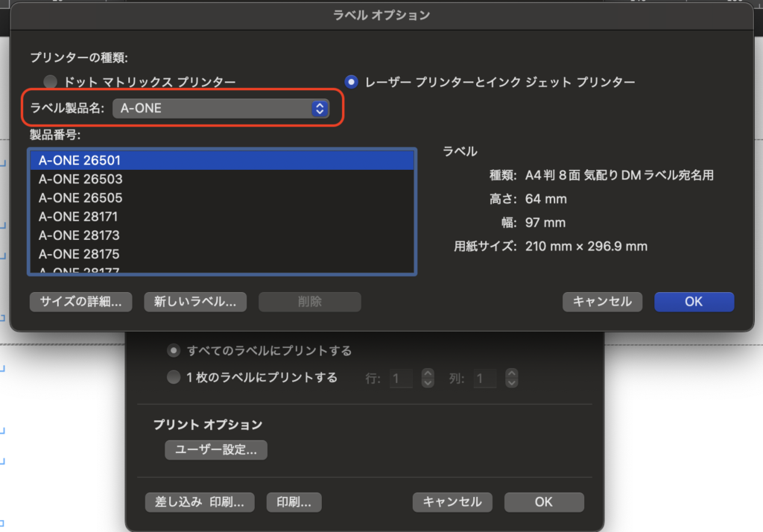
Task: Select レーザー プリンターとインク ジェット プリンター option
Action: (352, 82)
